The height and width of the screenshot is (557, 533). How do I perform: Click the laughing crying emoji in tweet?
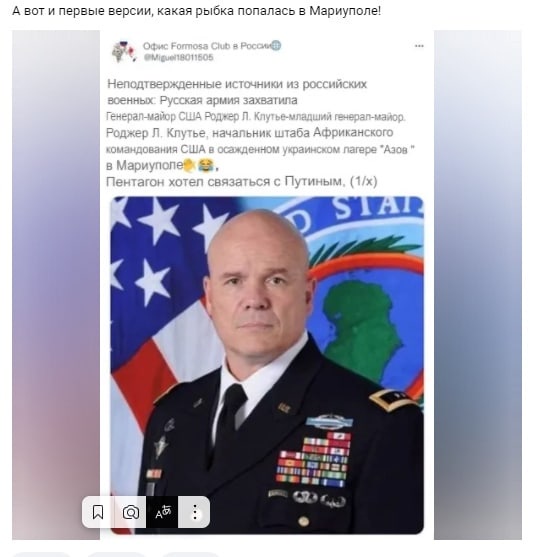[206, 165]
